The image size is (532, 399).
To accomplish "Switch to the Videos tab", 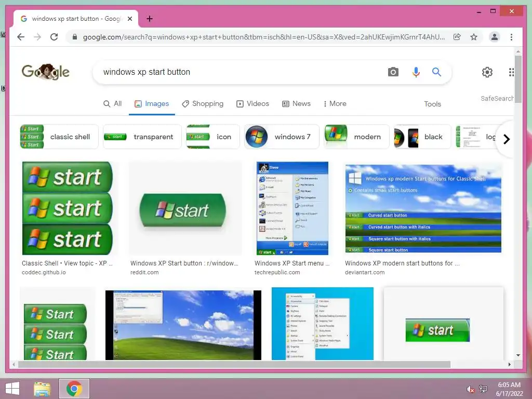I will [x=253, y=104].
